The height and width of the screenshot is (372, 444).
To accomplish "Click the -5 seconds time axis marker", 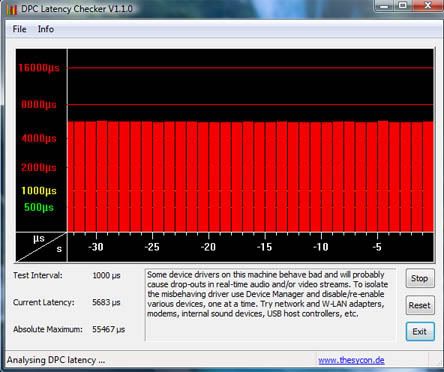I will 377,247.
